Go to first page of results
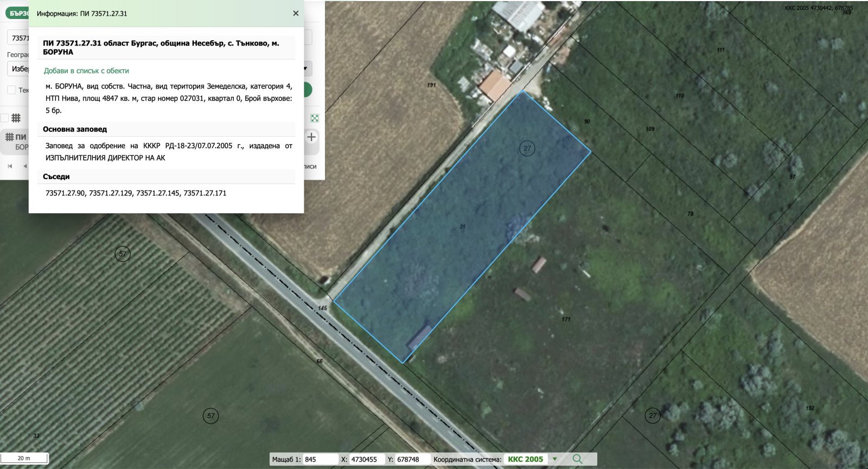Viewport: 868px width, 469px height. point(10,166)
